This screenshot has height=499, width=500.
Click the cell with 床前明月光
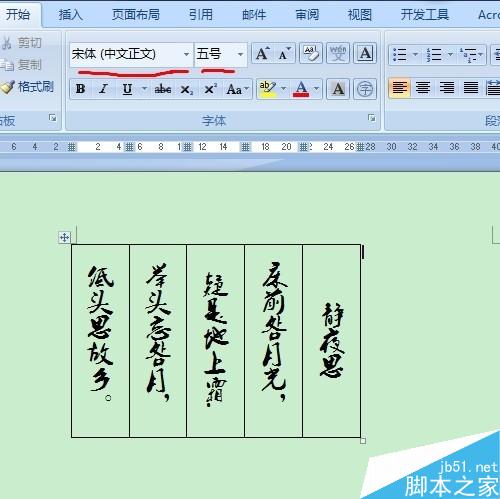pyautogui.click(x=274, y=341)
